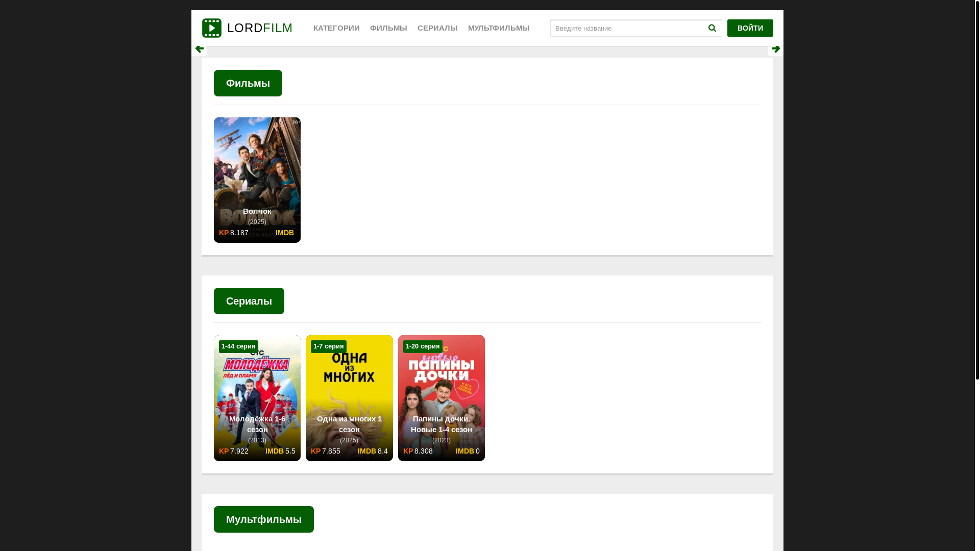Click the Войти login button
The image size is (980, 551).
click(x=750, y=28)
